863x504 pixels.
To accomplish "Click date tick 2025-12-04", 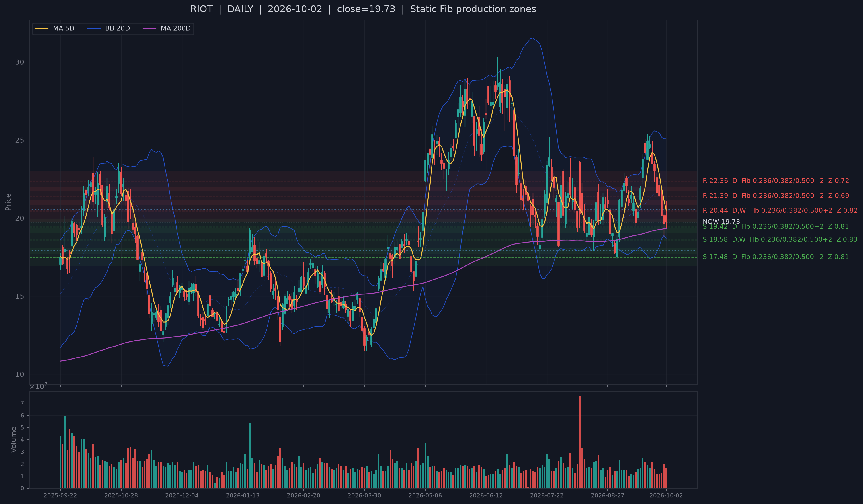I will tap(182, 495).
